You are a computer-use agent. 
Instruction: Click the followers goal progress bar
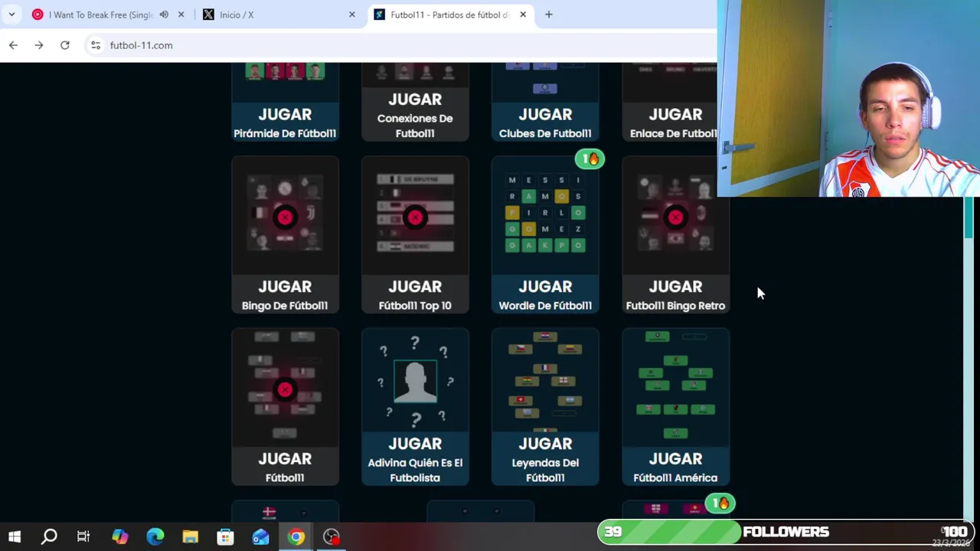point(784,532)
